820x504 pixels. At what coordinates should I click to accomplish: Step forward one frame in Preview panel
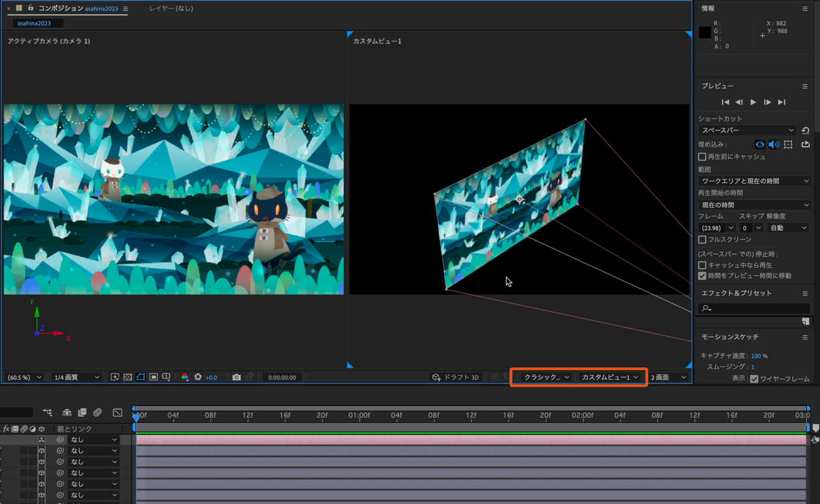(768, 102)
